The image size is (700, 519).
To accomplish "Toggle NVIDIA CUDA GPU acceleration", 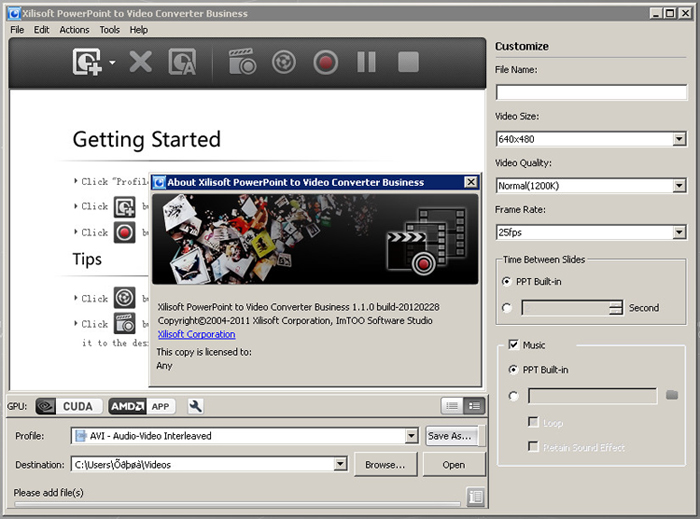I will (x=69, y=406).
